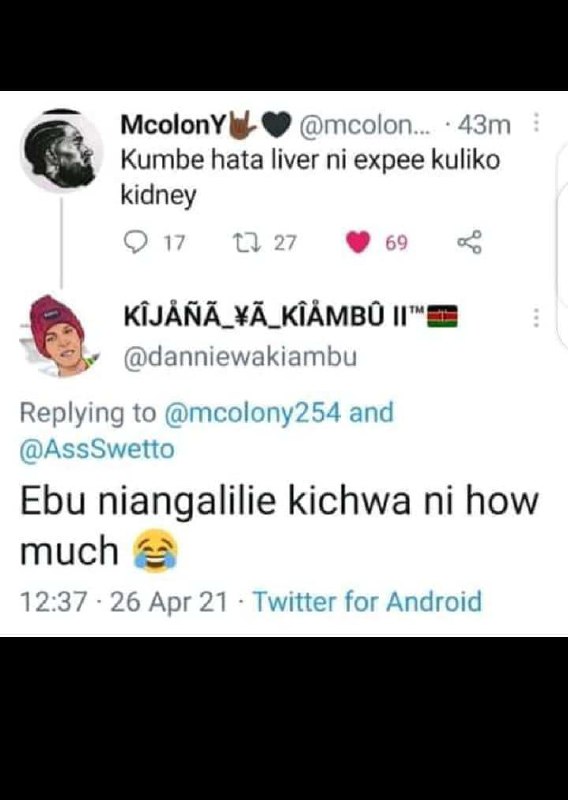Image resolution: width=568 pixels, height=800 pixels.
Task: Open McolonY tweet three-dot menu
Action: (x=536, y=123)
